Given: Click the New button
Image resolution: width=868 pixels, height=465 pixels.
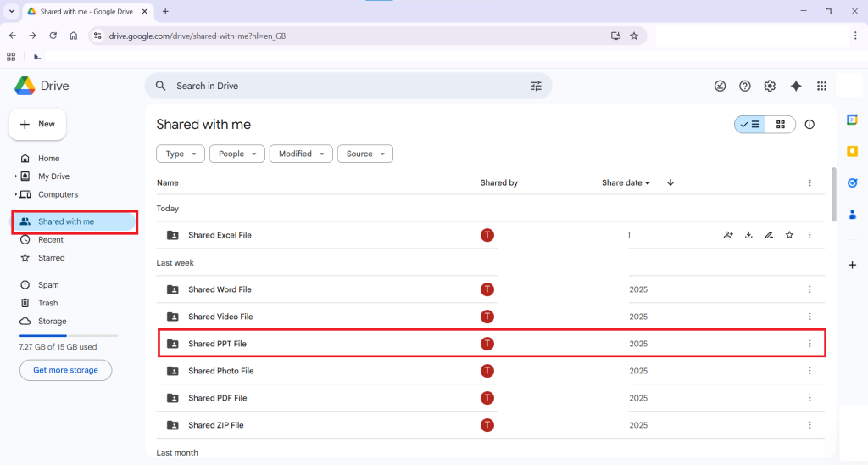Looking at the screenshot, I should coord(37,124).
